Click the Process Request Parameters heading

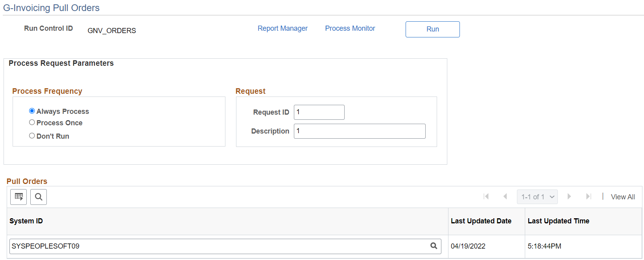(61, 63)
